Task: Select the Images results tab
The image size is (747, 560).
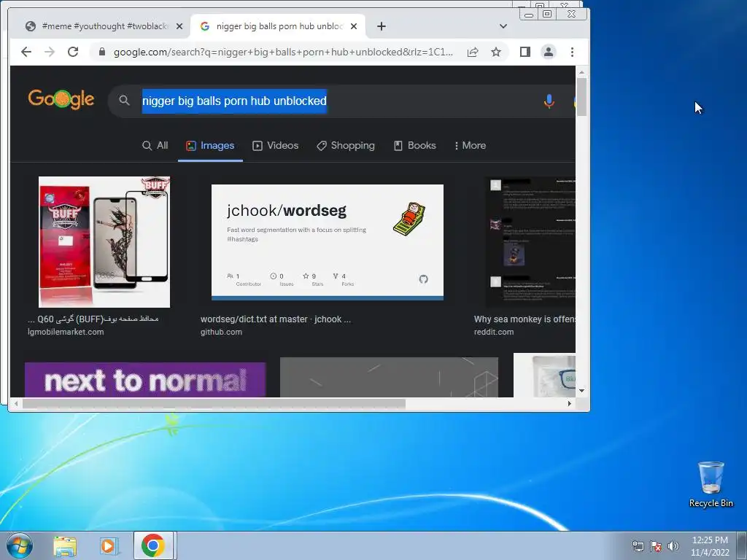Action: (x=210, y=145)
